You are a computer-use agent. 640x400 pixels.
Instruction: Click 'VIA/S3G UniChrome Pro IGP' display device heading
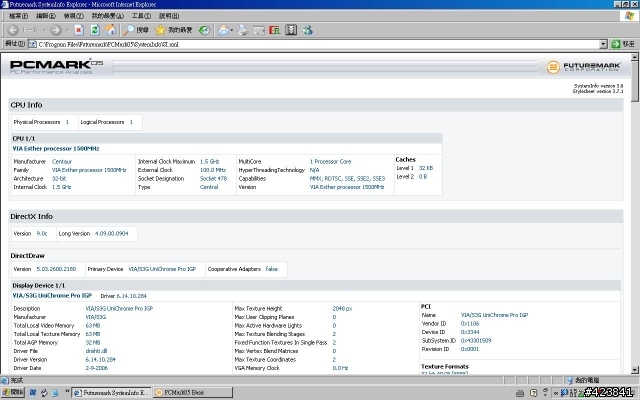click(x=52, y=296)
